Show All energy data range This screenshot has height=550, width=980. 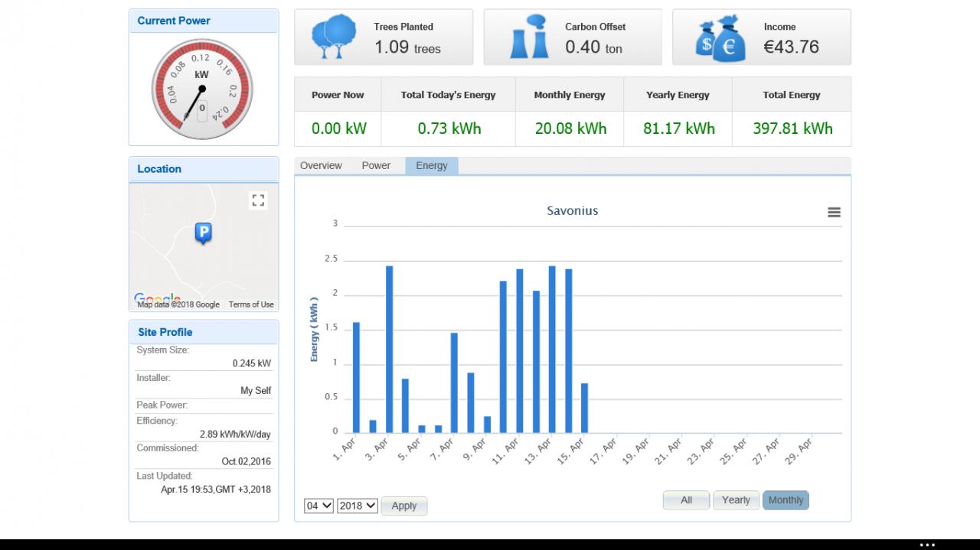tap(687, 500)
